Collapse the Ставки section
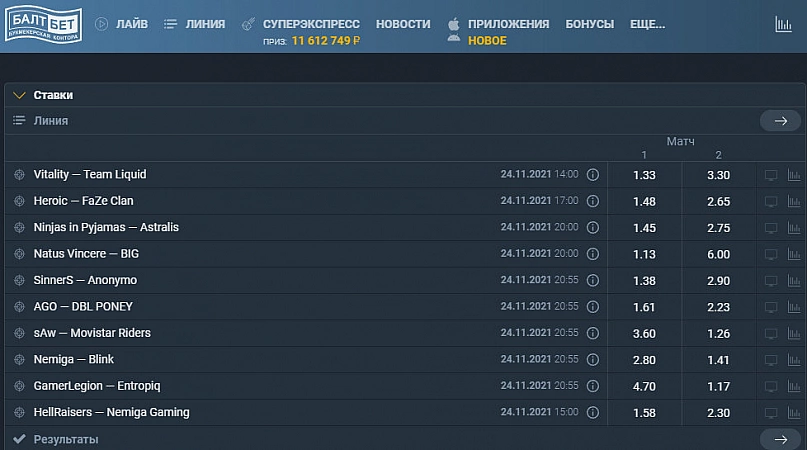This screenshot has width=807, height=450. (19, 95)
